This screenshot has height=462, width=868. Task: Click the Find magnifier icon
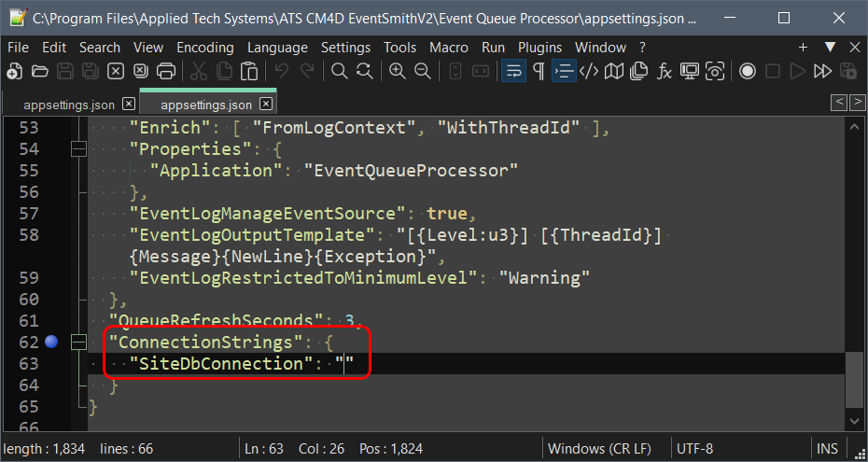point(340,71)
